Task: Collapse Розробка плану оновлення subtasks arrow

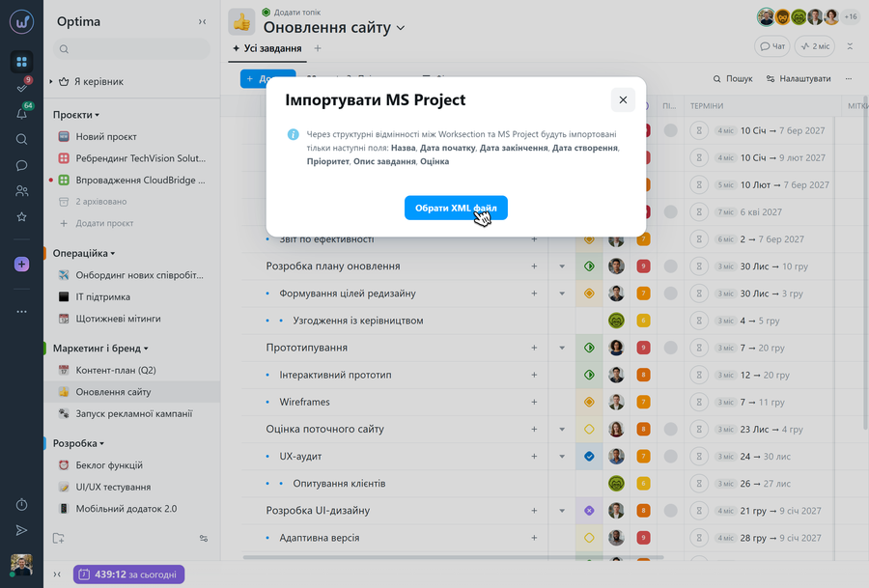Action: click(562, 266)
